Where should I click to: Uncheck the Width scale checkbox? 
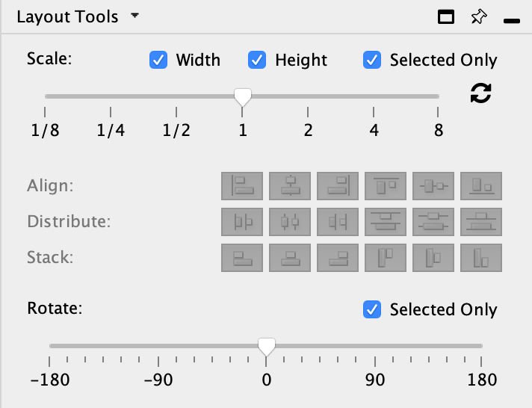(x=158, y=60)
